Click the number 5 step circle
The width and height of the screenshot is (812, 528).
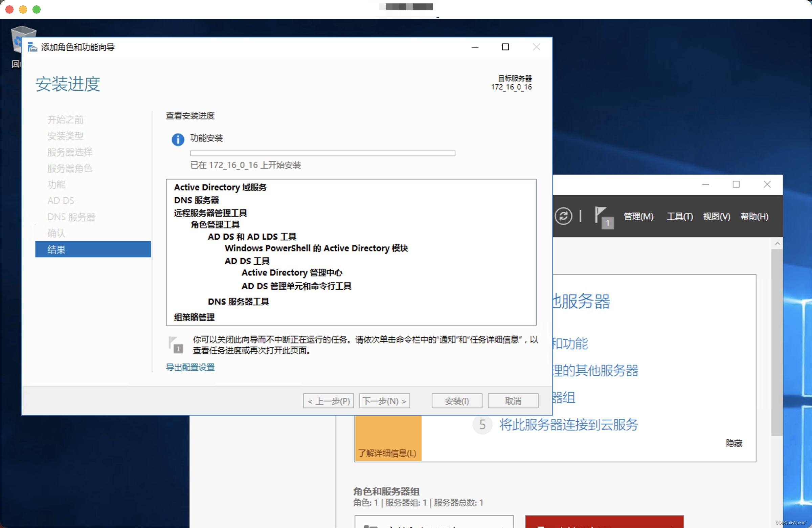[482, 424]
